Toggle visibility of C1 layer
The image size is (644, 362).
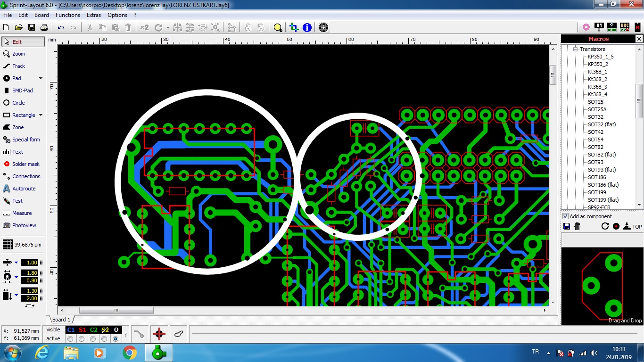coord(71,330)
